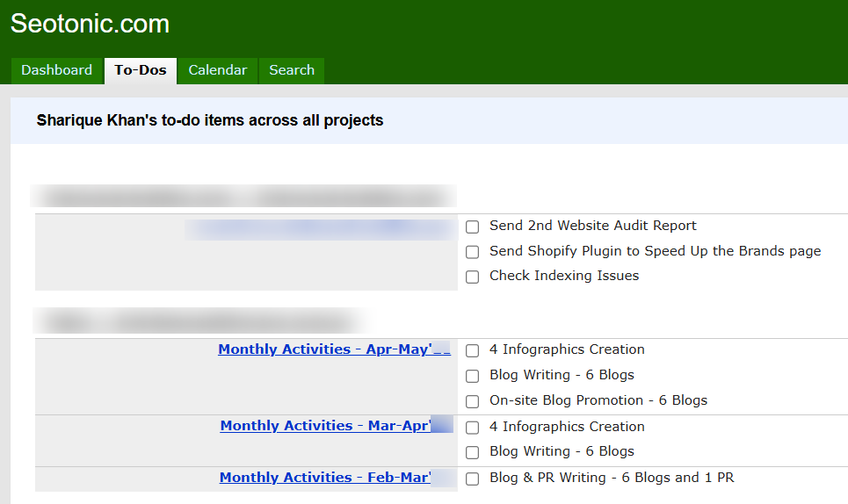Tick Send Shopify Plugin to Speed Up checkbox
The width and height of the screenshot is (848, 504).
(x=472, y=252)
